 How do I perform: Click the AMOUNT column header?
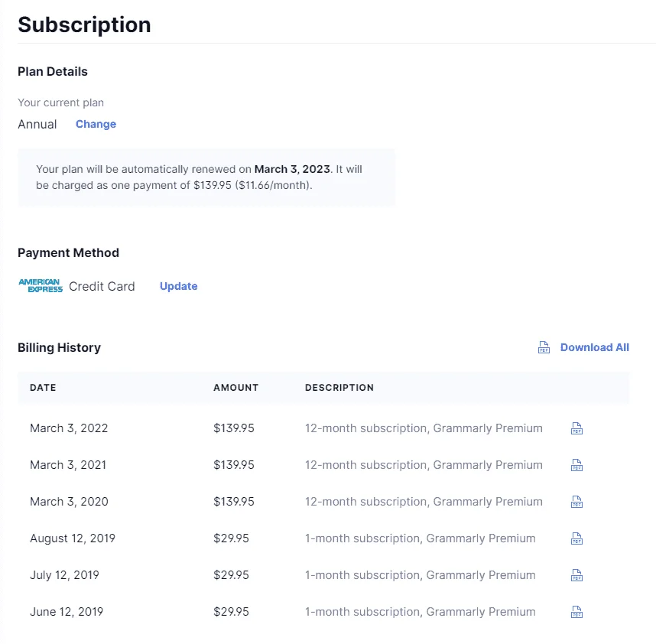click(x=236, y=388)
